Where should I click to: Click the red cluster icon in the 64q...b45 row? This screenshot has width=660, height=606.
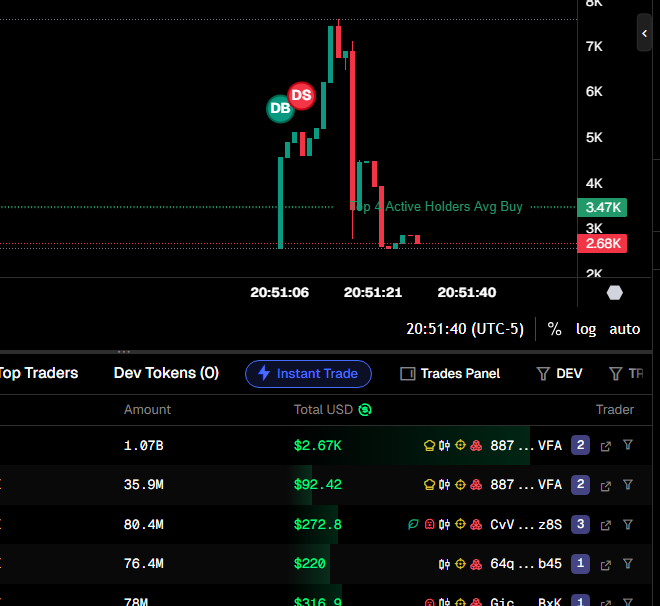[476, 564]
